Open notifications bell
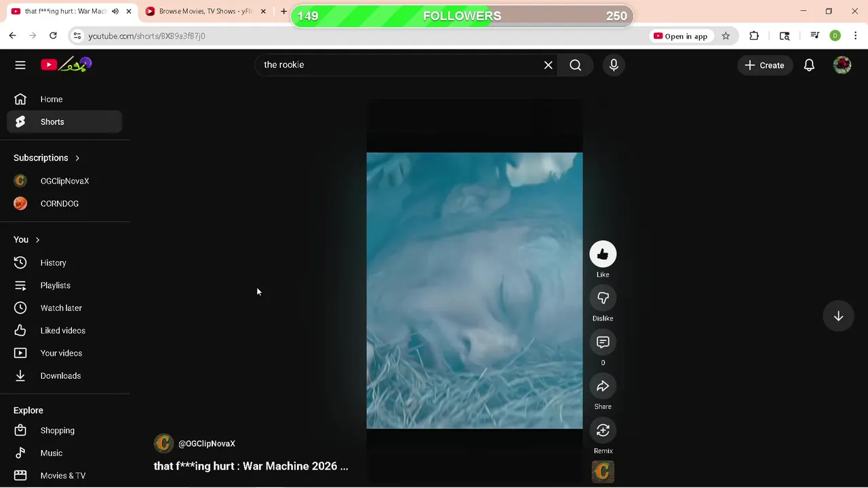 [x=809, y=65]
